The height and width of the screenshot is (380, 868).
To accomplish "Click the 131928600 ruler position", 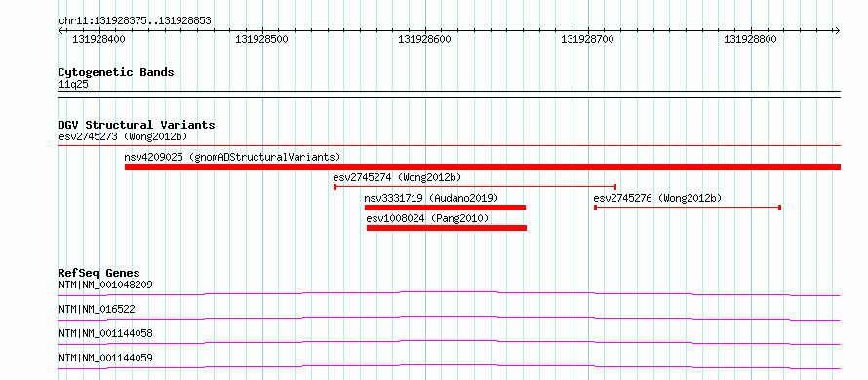I will click(424, 40).
